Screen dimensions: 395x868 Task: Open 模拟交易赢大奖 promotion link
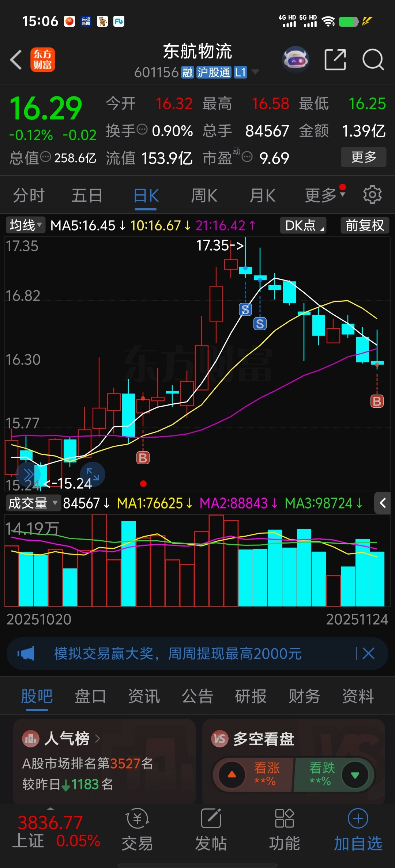[178, 654]
